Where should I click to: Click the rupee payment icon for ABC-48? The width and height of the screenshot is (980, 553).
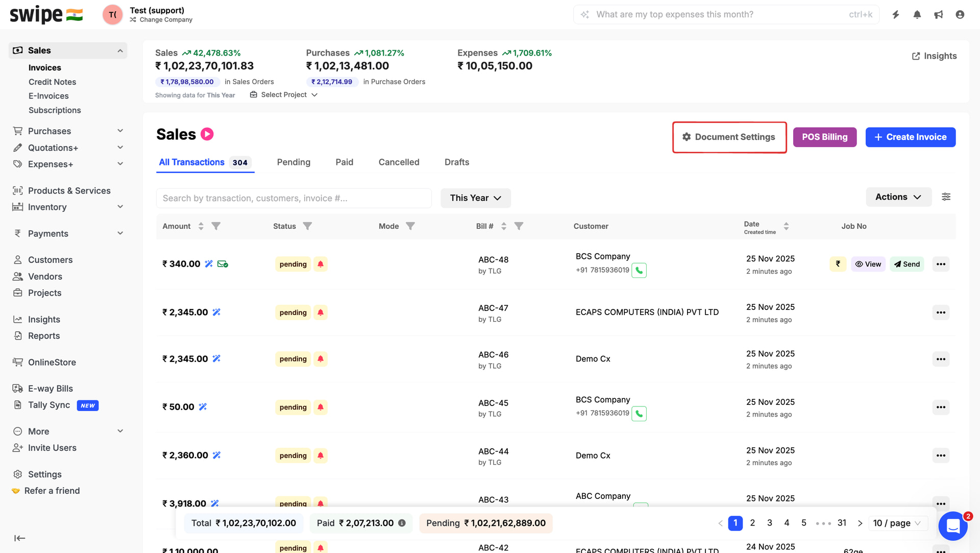[x=838, y=264]
